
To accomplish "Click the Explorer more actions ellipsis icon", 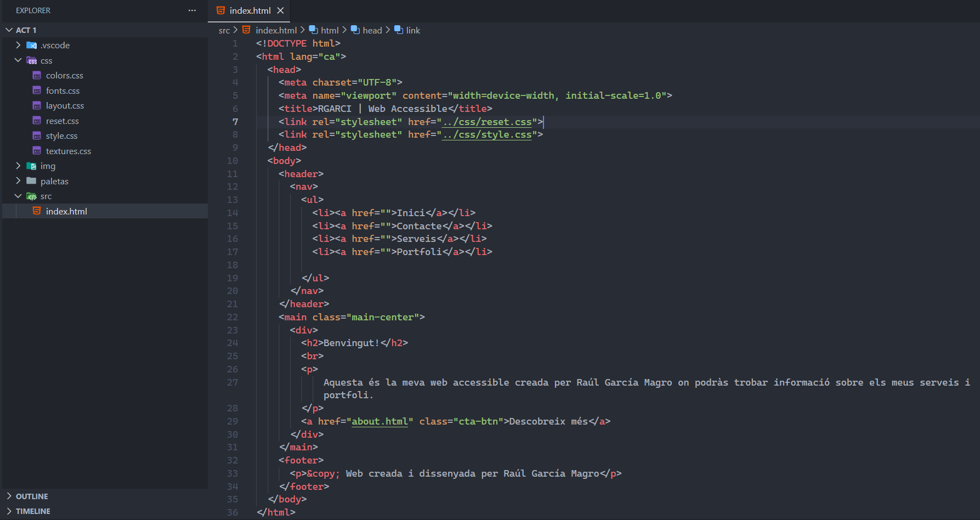I will click(x=192, y=10).
